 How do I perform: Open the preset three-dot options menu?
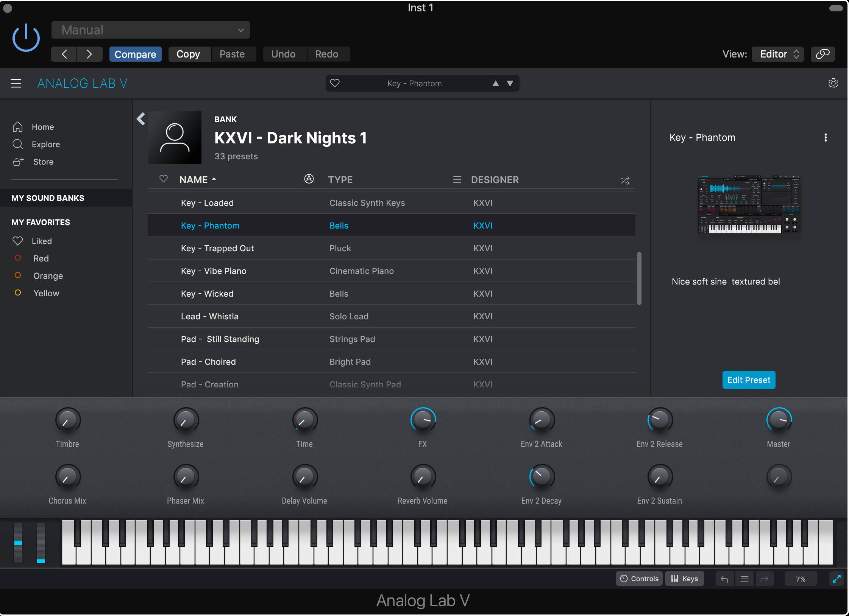[826, 138]
